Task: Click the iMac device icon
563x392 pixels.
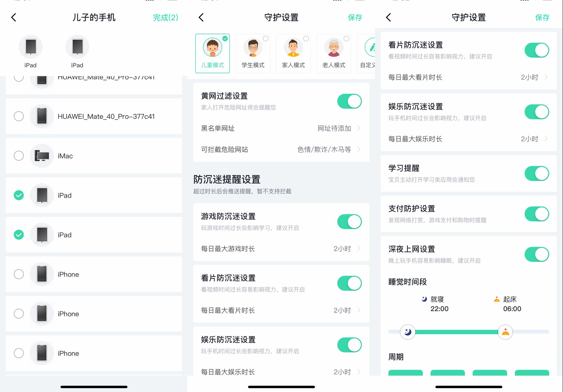Action: 42,156
